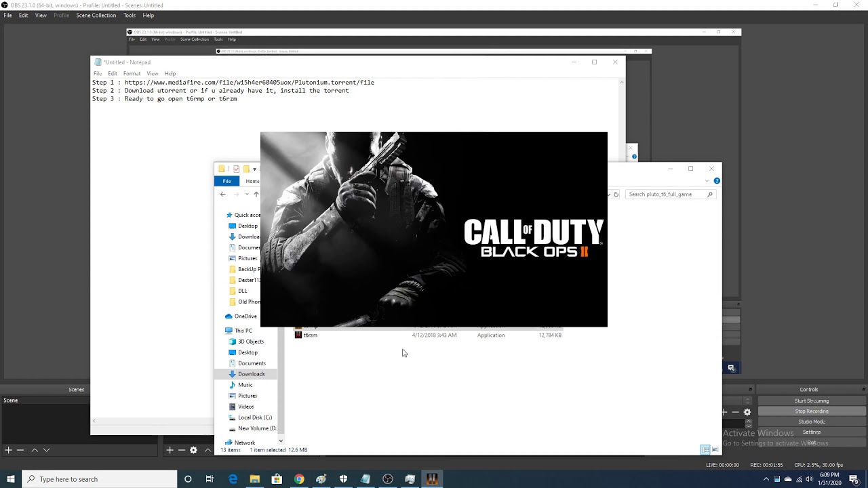Image resolution: width=868 pixels, height=488 pixels.
Task: Open transition properties gear beside Controls
Action: coord(747,412)
